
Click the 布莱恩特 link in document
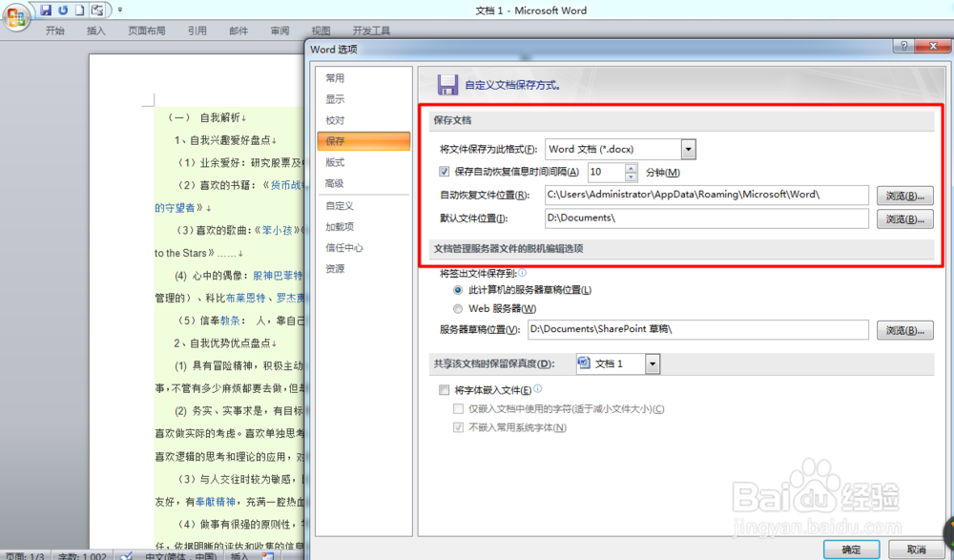click(246, 299)
